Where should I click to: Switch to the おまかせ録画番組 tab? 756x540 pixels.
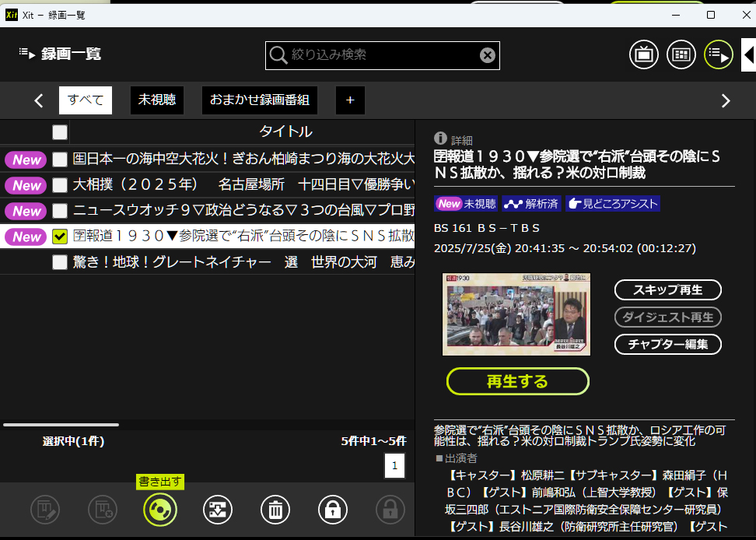260,100
